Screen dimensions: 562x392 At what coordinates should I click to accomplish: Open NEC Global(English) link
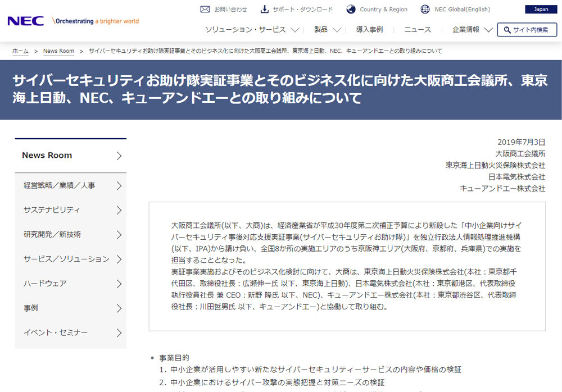click(x=463, y=10)
